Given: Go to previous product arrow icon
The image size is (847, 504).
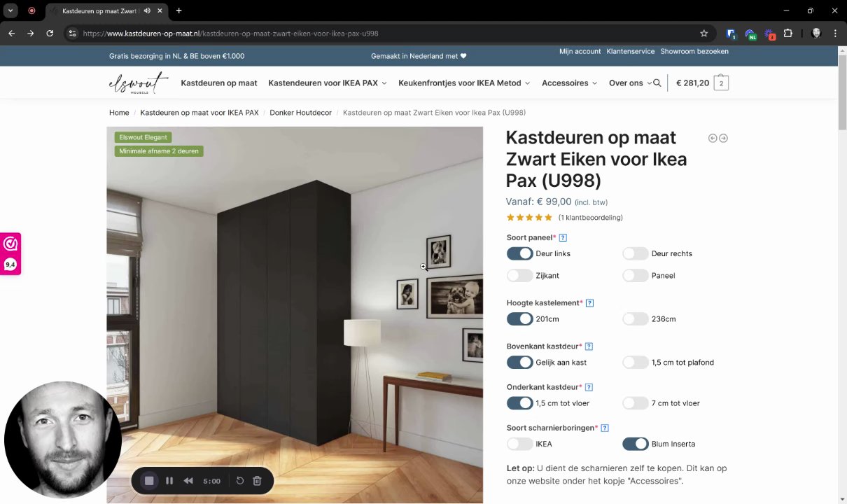Looking at the screenshot, I should pos(713,139).
